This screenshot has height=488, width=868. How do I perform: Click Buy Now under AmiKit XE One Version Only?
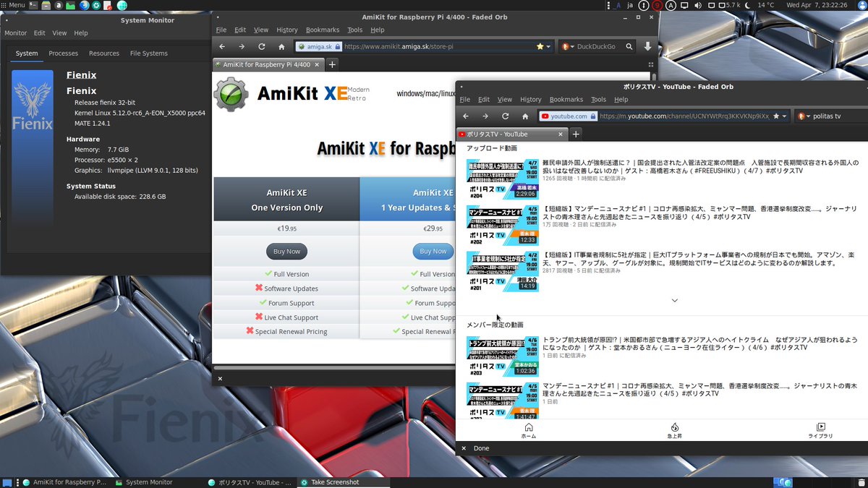pyautogui.click(x=286, y=251)
